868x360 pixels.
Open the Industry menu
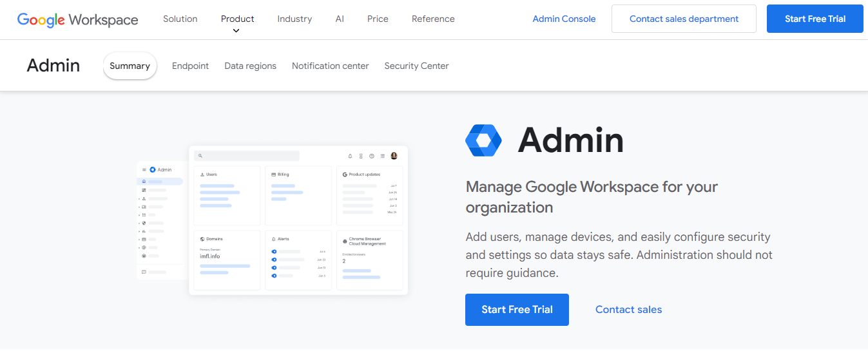[294, 19]
